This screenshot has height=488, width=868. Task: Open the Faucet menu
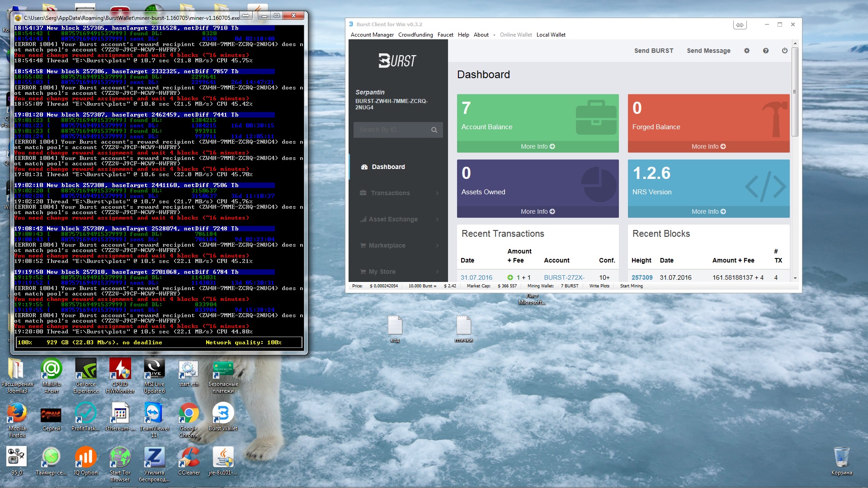(445, 35)
